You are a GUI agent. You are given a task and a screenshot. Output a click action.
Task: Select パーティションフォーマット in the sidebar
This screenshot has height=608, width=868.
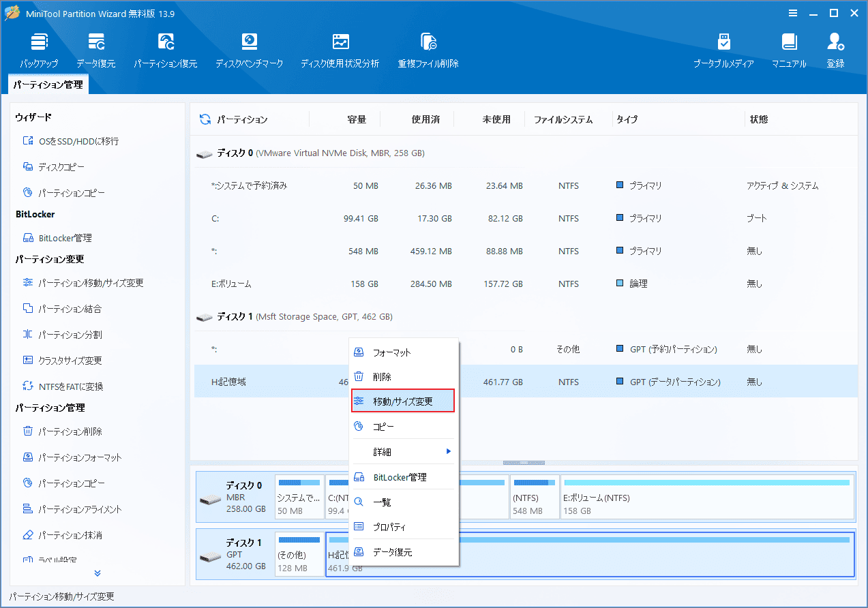pos(72,457)
